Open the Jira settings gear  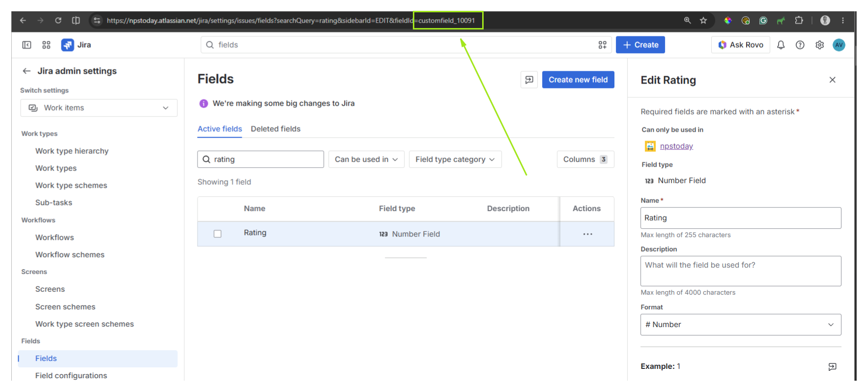[x=819, y=45]
